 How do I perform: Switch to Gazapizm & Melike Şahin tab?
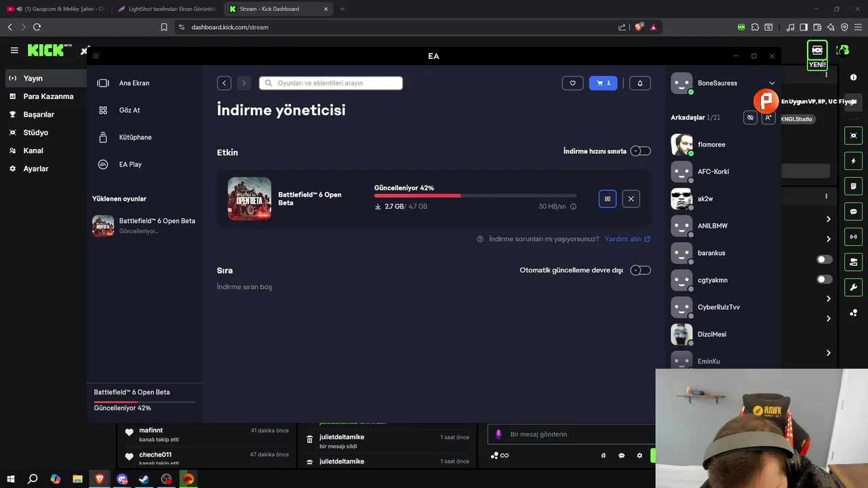click(56, 9)
